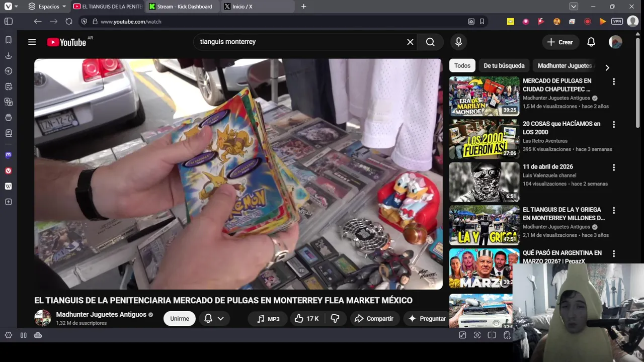Open the Mastodon web panel
The image size is (644, 362).
[8, 155]
